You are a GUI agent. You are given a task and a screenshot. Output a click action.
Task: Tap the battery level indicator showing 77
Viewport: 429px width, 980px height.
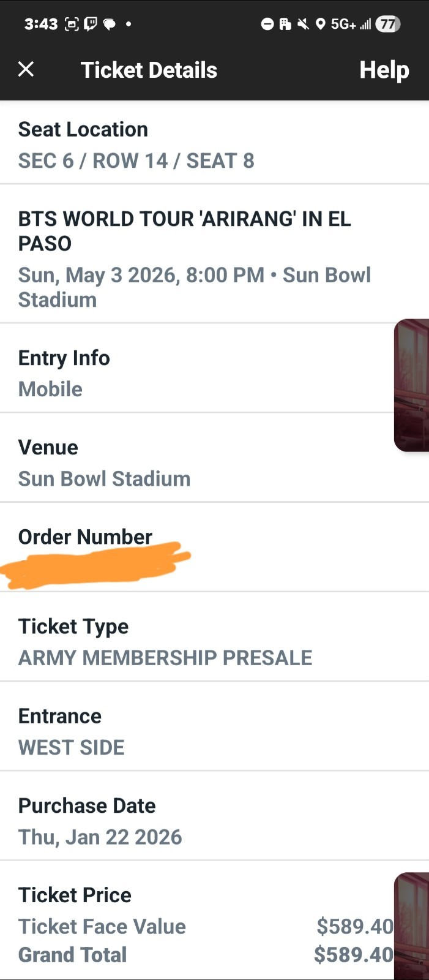pos(385,24)
